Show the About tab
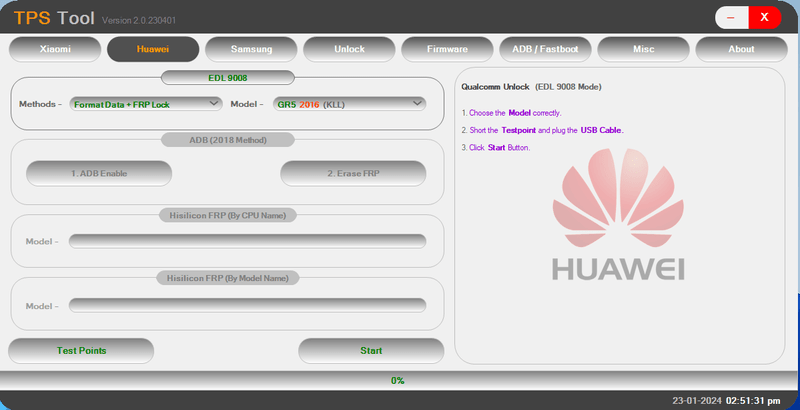Screen dimensions: 800x410 click(741, 49)
